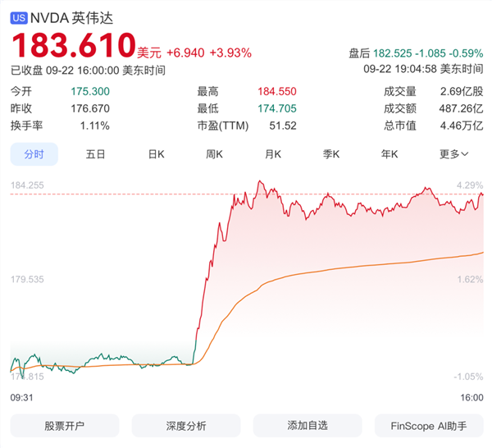Click the current price 183.610
492x448 pixels.
point(74,45)
